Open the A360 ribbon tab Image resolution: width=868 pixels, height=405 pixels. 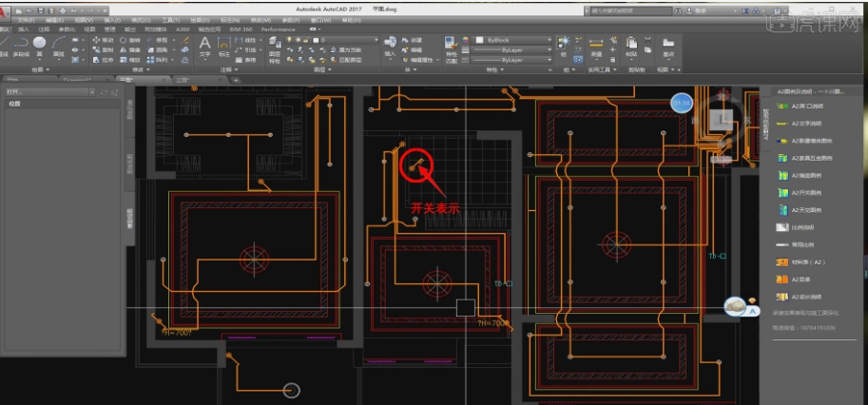tap(182, 29)
